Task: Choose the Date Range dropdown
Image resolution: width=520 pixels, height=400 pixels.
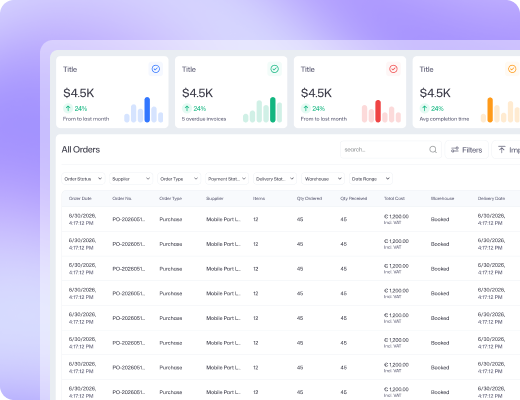Action: [x=371, y=179]
